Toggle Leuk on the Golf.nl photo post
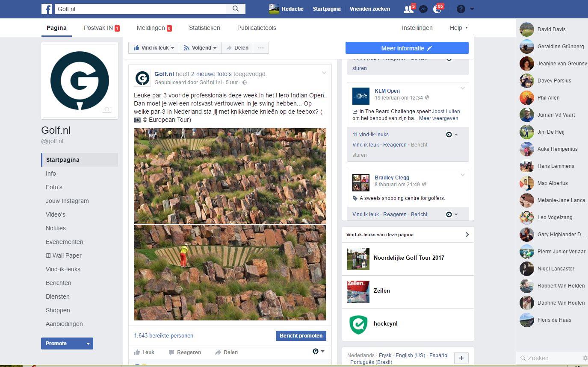This screenshot has height=367, width=588. 145,352
